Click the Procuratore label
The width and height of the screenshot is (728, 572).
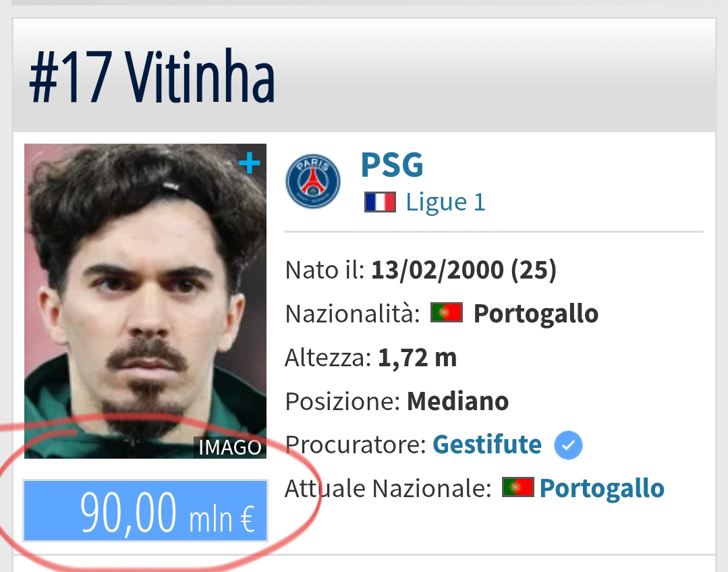click(356, 445)
